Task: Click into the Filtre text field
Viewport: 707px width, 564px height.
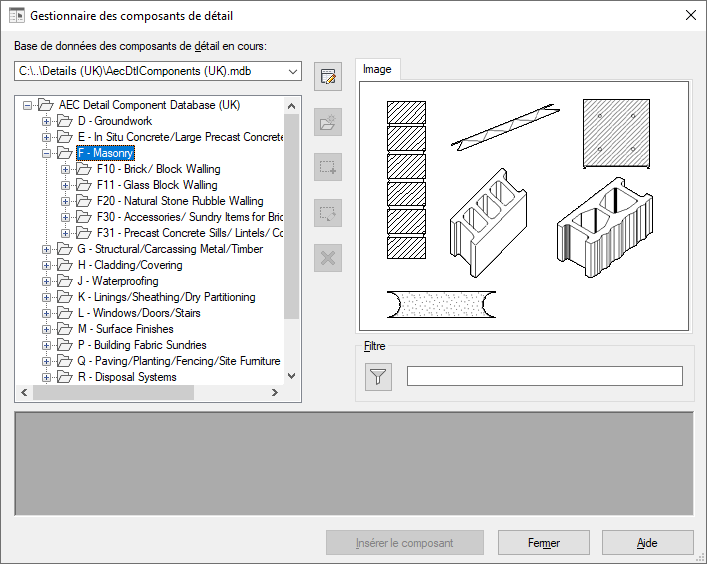Action: [545, 376]
